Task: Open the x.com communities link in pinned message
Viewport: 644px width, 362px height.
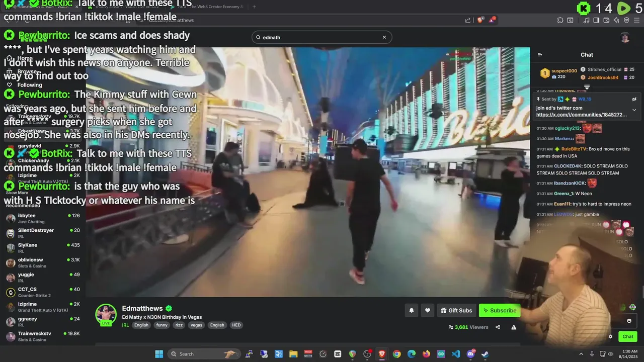Action: tap(582, 115)
